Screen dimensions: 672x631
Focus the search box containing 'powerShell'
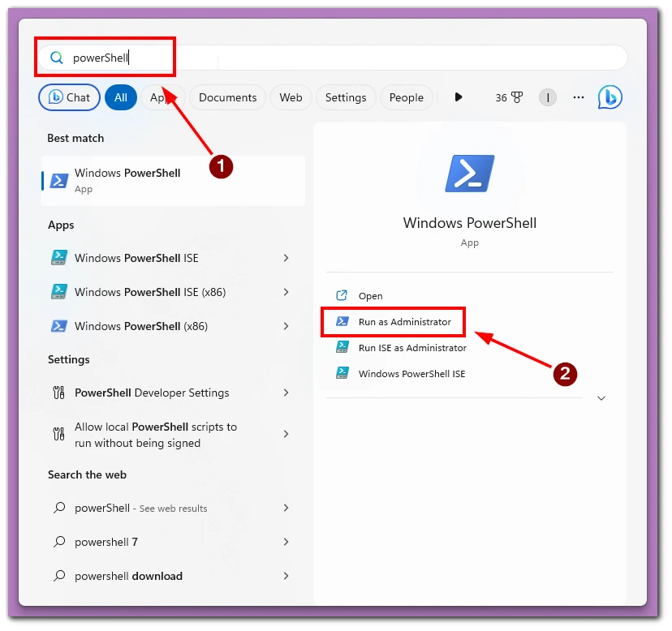tap(333, 58)
